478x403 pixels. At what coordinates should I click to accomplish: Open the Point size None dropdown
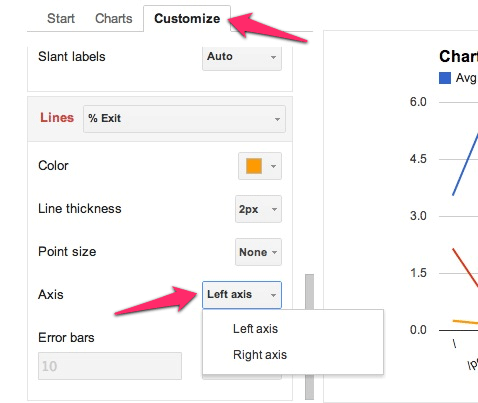258,252
